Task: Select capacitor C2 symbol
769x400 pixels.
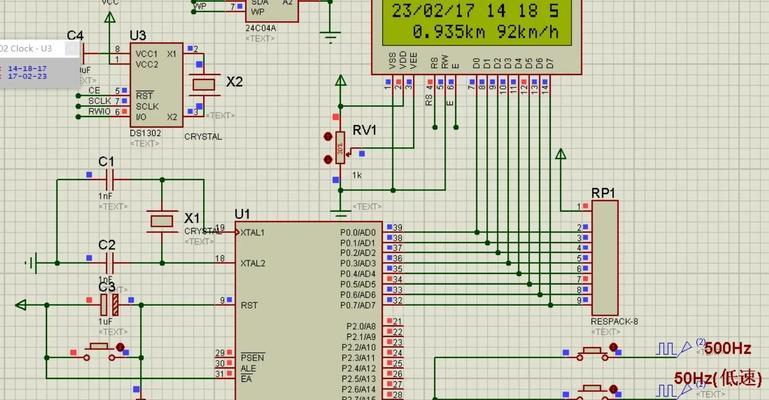Action: point(110,263)
